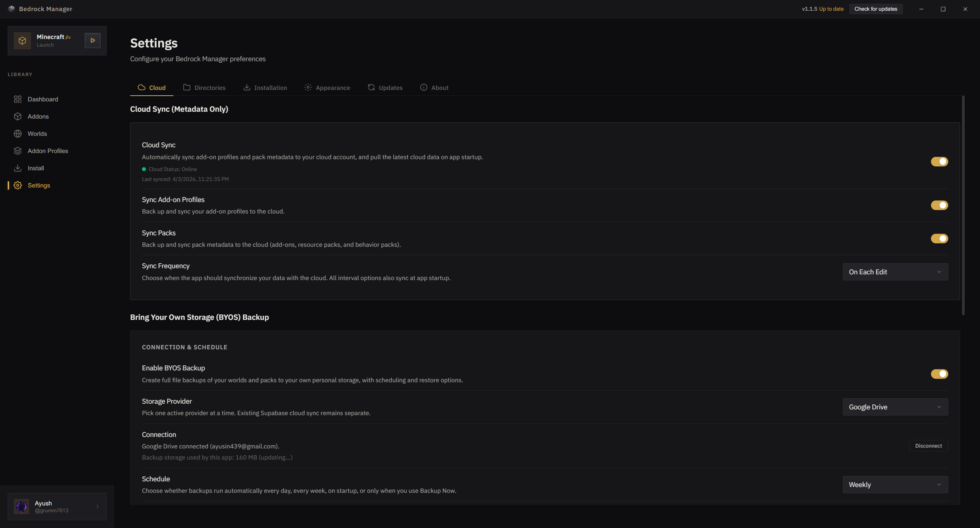Open the Ayush user profile card

pyautogui.click(x=57, y=507)
